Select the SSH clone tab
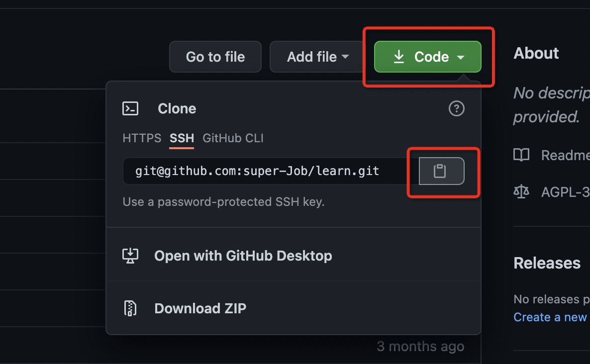 pos(182,138)
